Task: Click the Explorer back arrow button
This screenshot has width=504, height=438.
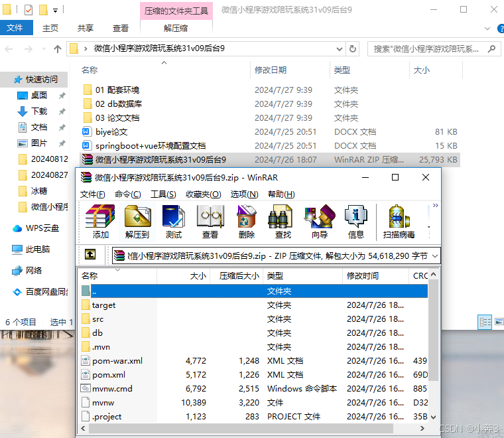Action: pyautogui.click(x=9, y=49)
